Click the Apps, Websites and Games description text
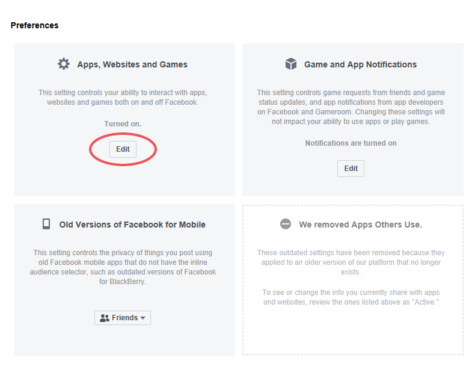 pos(123,97)
